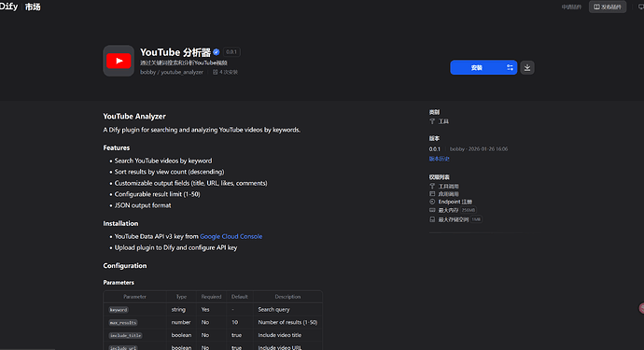Open the 市场 marketplace link
This screenshot has width=644, height=350.
33,7
